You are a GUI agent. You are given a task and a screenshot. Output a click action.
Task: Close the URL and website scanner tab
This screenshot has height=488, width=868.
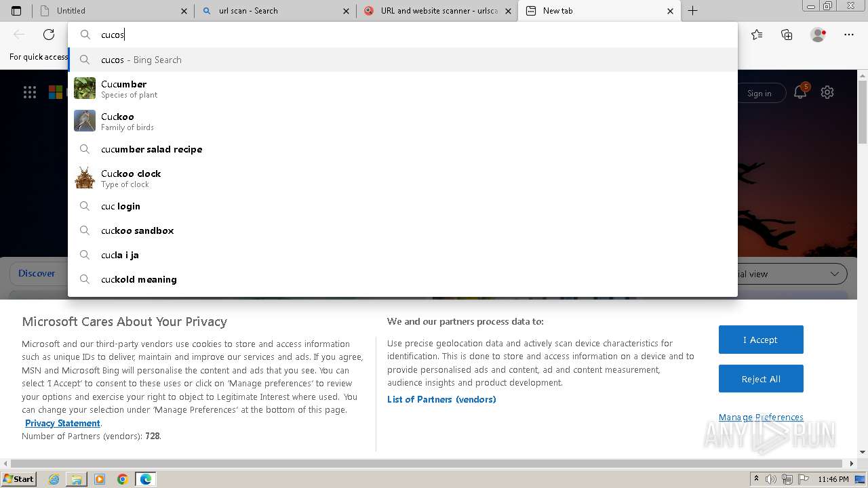coord(508,11)
